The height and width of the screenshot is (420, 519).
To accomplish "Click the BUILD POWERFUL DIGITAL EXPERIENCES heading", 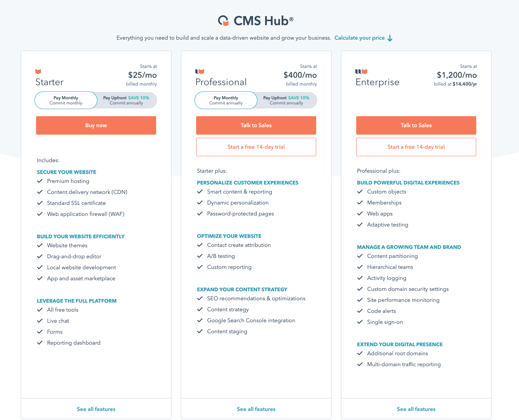I will tap(408, 183).
